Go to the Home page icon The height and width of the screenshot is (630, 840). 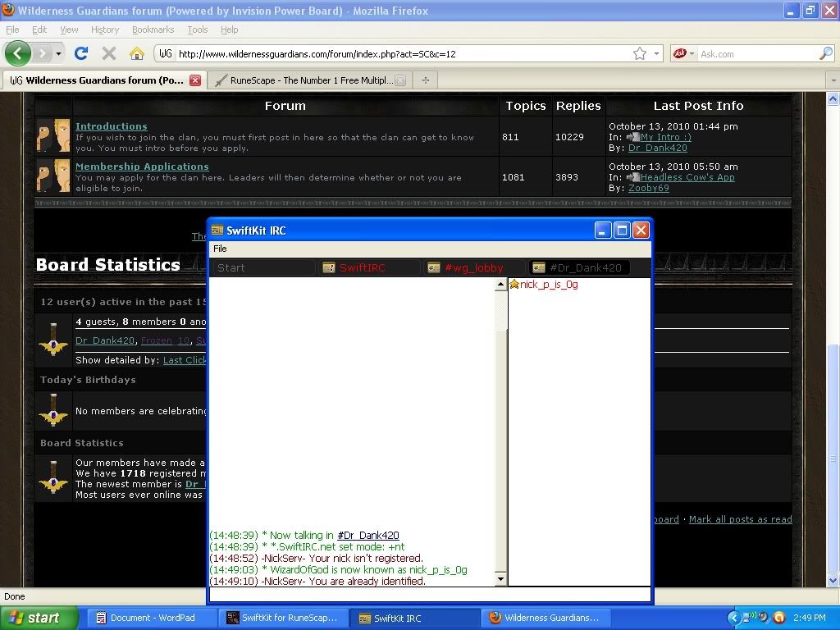point(137,53)
